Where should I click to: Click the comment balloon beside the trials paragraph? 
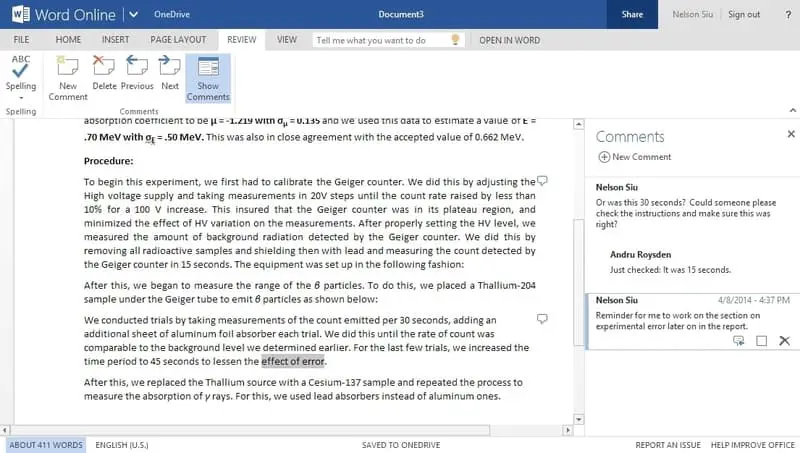(542, 319)
